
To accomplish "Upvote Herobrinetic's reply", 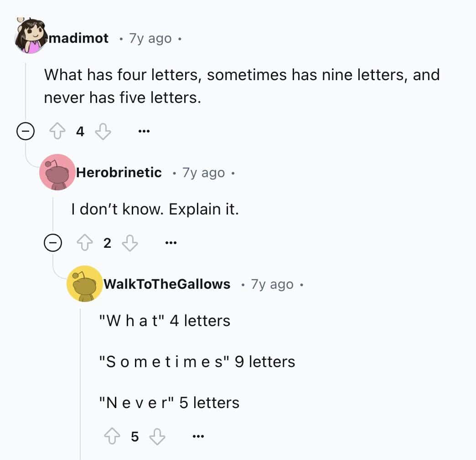I will click(84, 244).
